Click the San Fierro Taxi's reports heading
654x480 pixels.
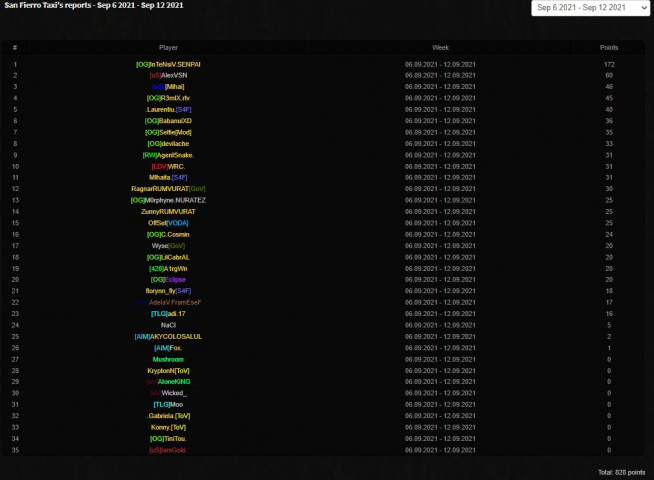click(x=93, y=5)
